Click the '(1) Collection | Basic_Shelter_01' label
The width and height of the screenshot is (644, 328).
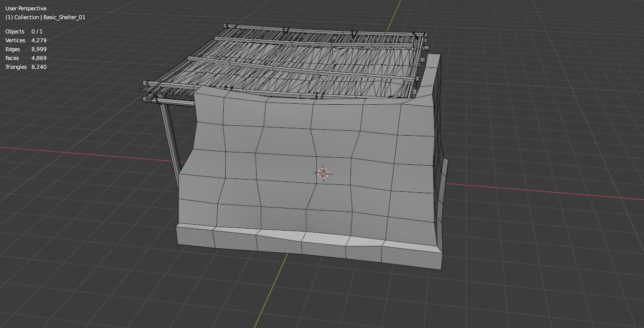point(45,17)
